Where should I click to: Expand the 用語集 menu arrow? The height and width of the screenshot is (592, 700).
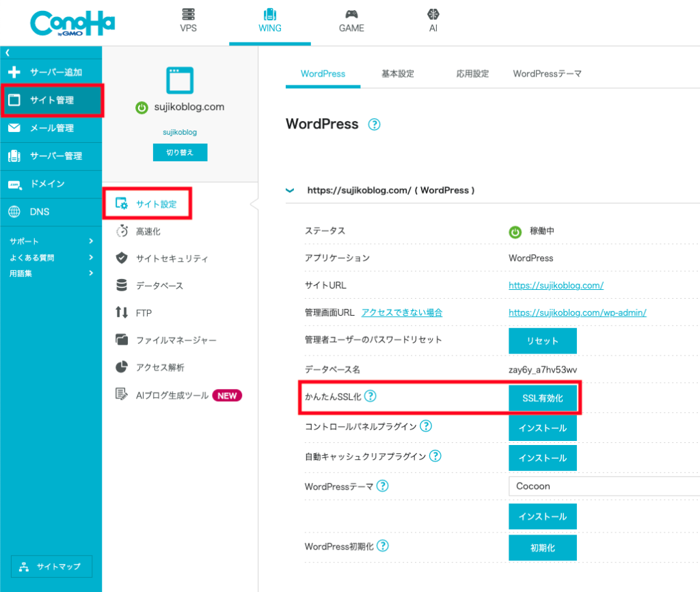point(91,273)
